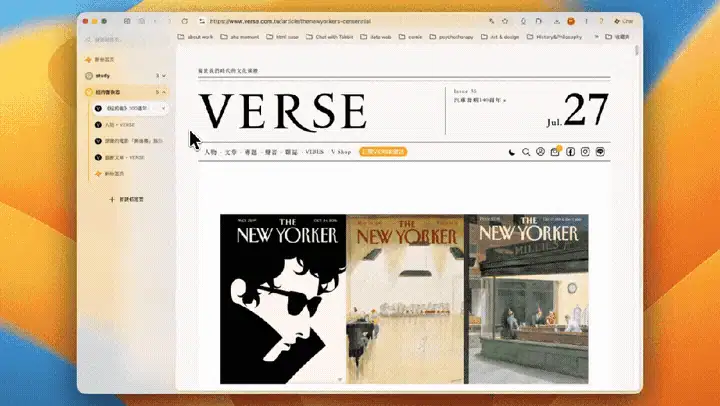Bookmark this page with the star icon
Screen dimensions: 720x406
[505, 21]
